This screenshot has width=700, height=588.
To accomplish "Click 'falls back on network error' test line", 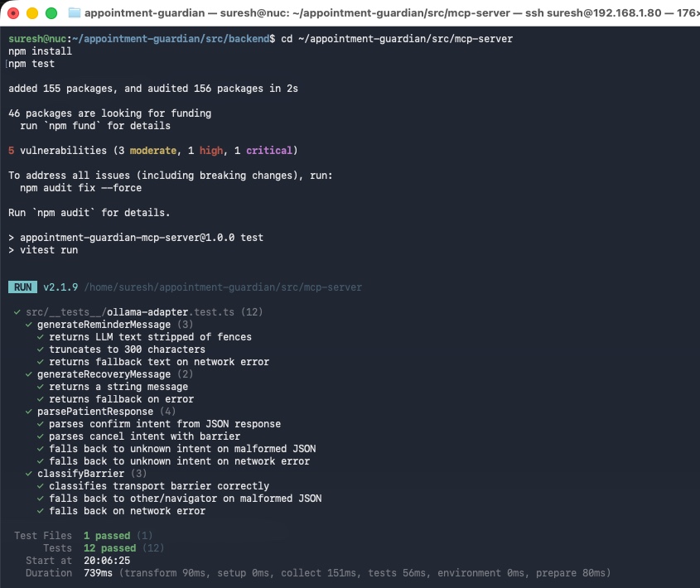I will pyautogui.click(x=128, y=511).
